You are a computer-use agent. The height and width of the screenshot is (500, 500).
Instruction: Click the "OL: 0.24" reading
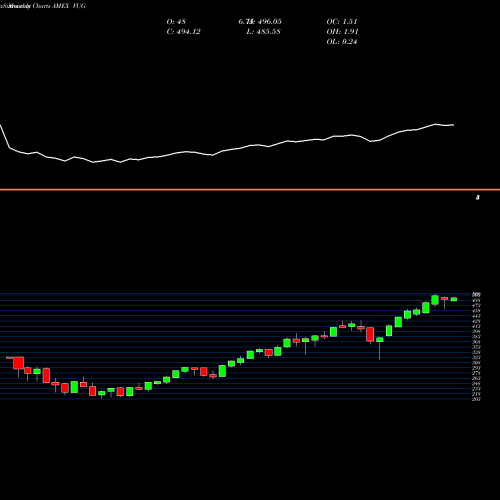pos(342,42)
